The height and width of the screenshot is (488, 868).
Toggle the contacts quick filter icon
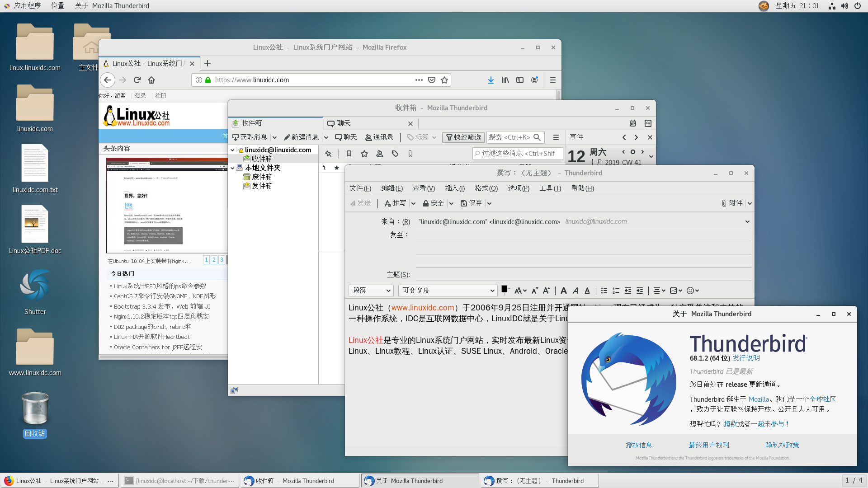[380, 154]
